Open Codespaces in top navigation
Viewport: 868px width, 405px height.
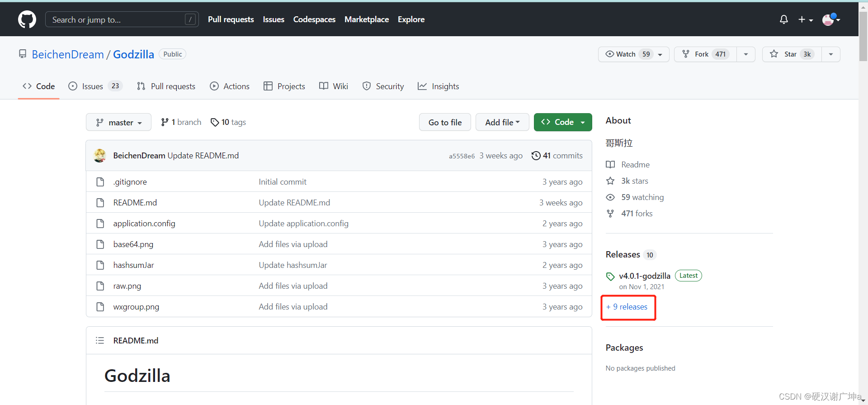[314, 19]
